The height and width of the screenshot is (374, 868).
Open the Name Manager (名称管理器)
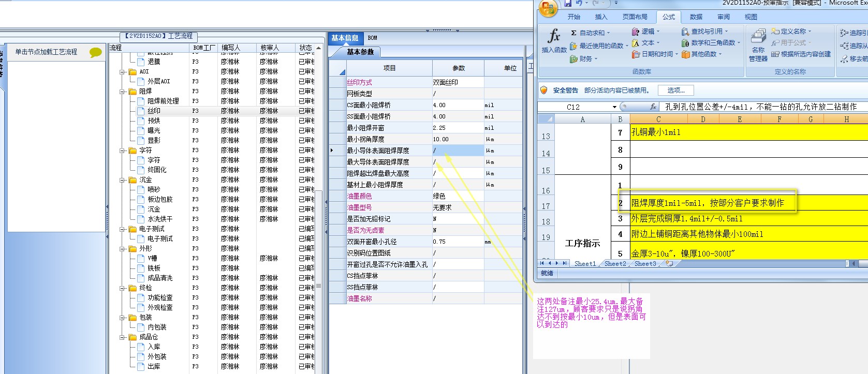pos(758,46)
